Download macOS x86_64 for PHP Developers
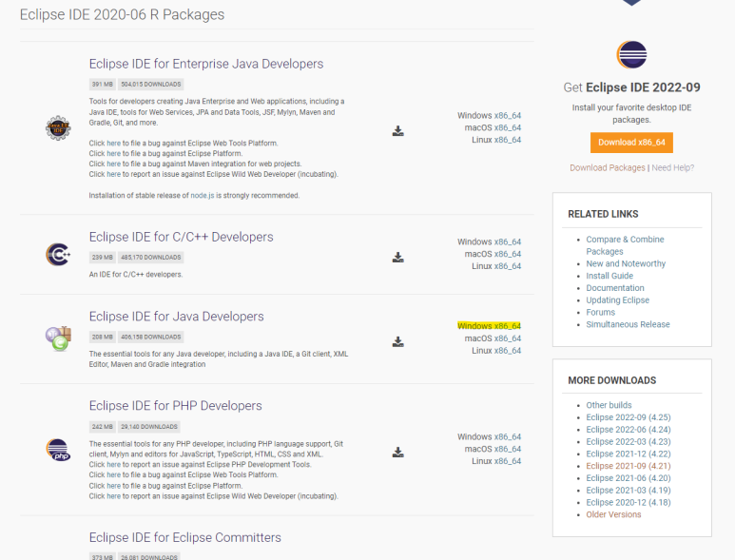Viewport: 735px width, 560px height. 507,449
